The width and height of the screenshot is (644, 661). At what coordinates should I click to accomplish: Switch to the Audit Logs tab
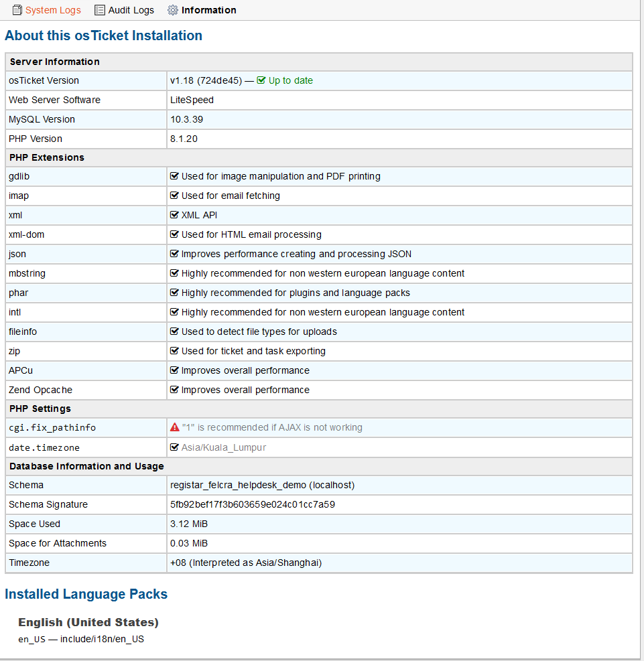tap(125, 10)
